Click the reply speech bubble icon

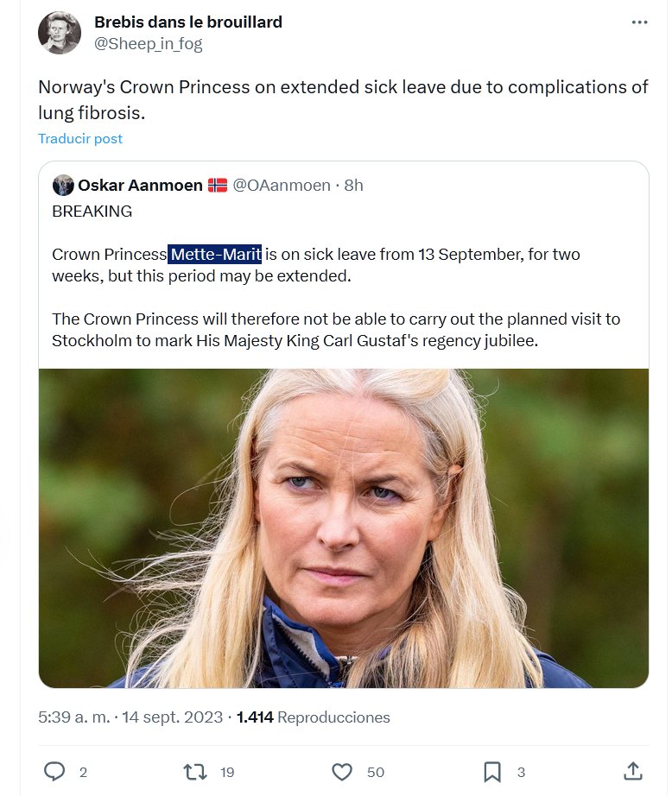pos(54,771)
